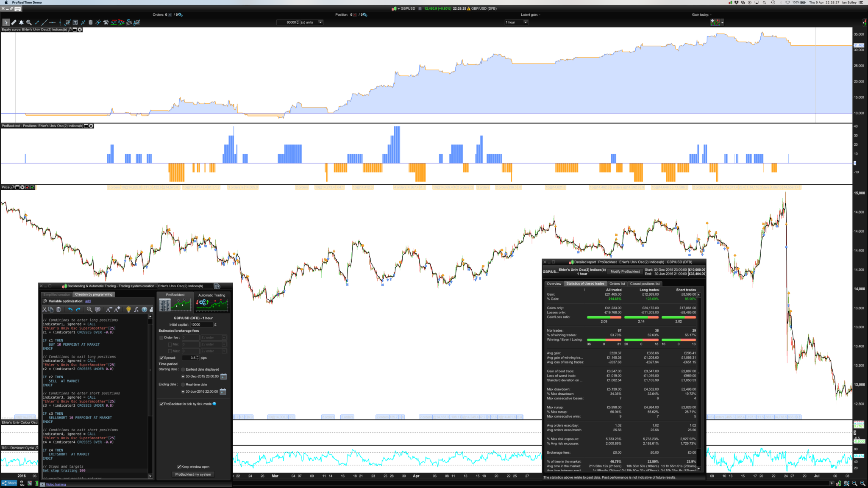The height and width of the screenshot is (488, 868).
Task: Switch to Closed positions list tab
Action: click(x=645, y=284)
